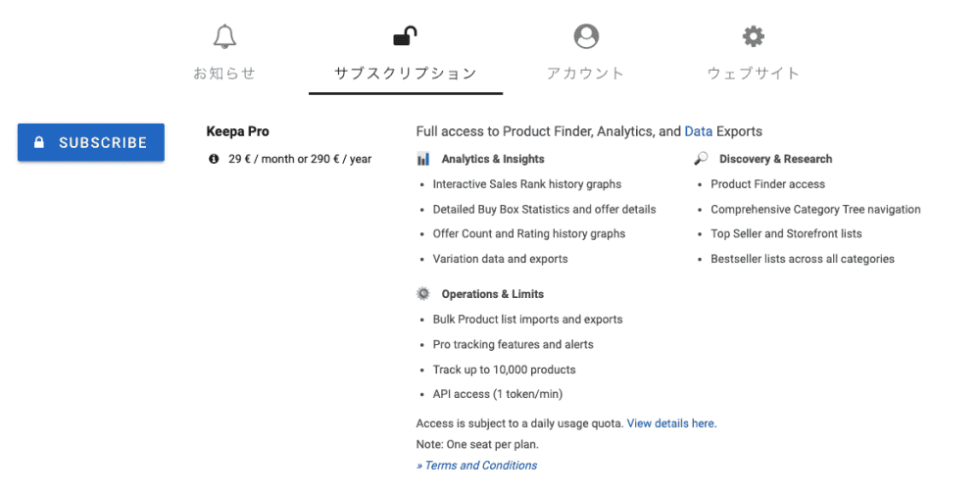Click the Product Finder access list item
Viewport: 980px width, 497px height.
pos(767,184)
